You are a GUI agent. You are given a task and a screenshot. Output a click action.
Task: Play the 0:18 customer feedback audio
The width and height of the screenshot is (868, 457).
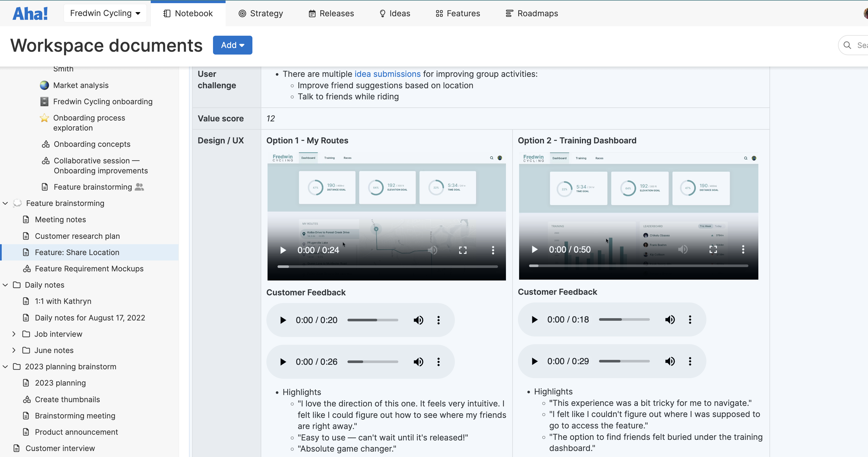pyautogui.click(x=535, y=320)
